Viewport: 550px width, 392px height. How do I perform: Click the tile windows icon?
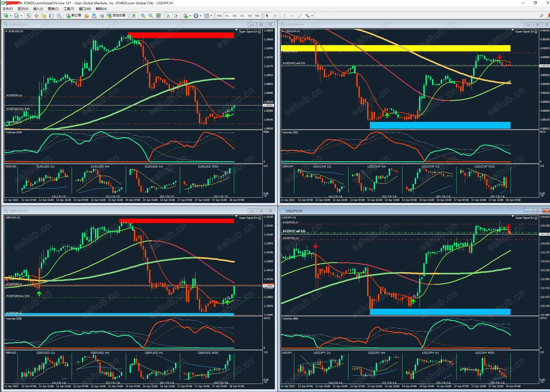[x=159, y=16]
